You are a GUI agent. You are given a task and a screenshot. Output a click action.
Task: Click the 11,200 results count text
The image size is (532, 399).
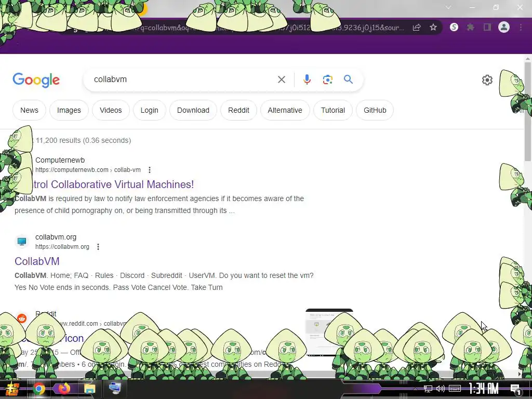(83, 140)
